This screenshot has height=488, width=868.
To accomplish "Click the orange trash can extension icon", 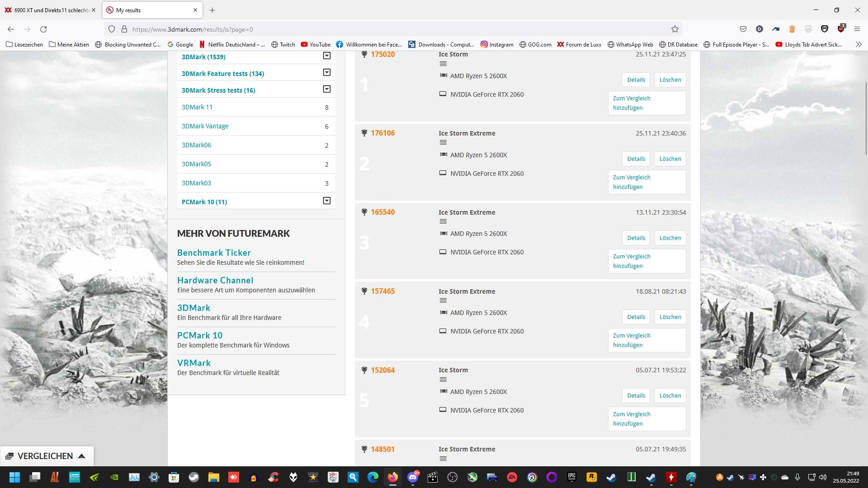I will click(792, 29).
